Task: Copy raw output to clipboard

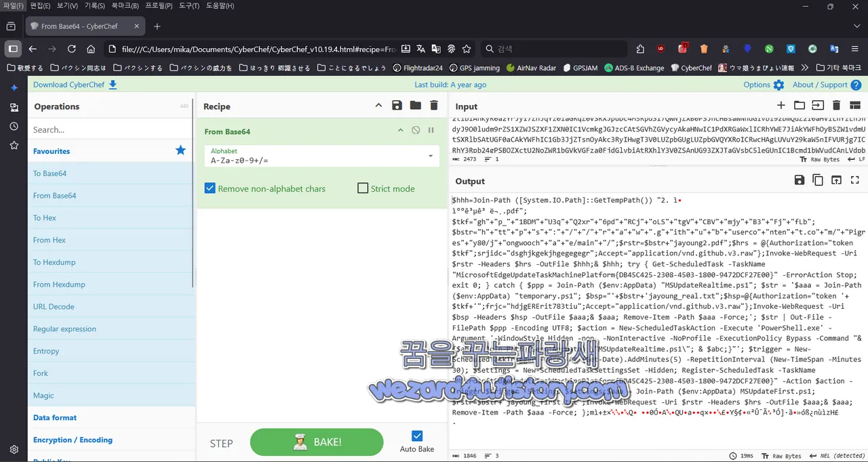Action: 818,180
